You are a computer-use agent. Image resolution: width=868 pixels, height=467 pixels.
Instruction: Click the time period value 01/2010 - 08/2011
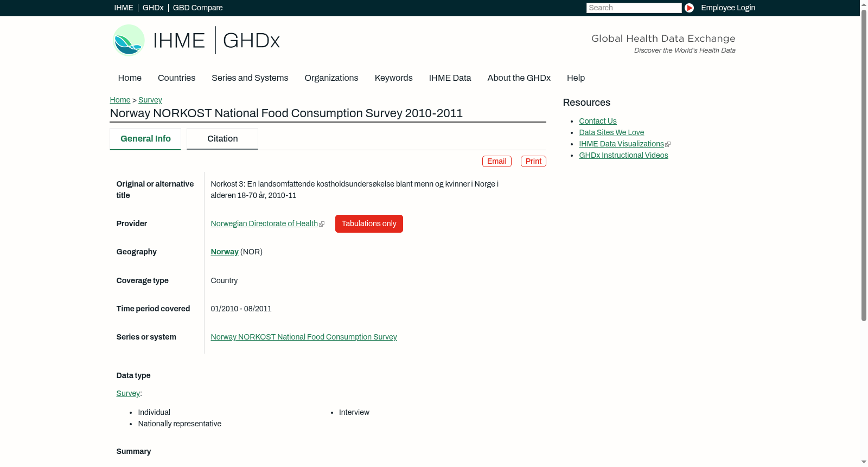tap(241, 309)
